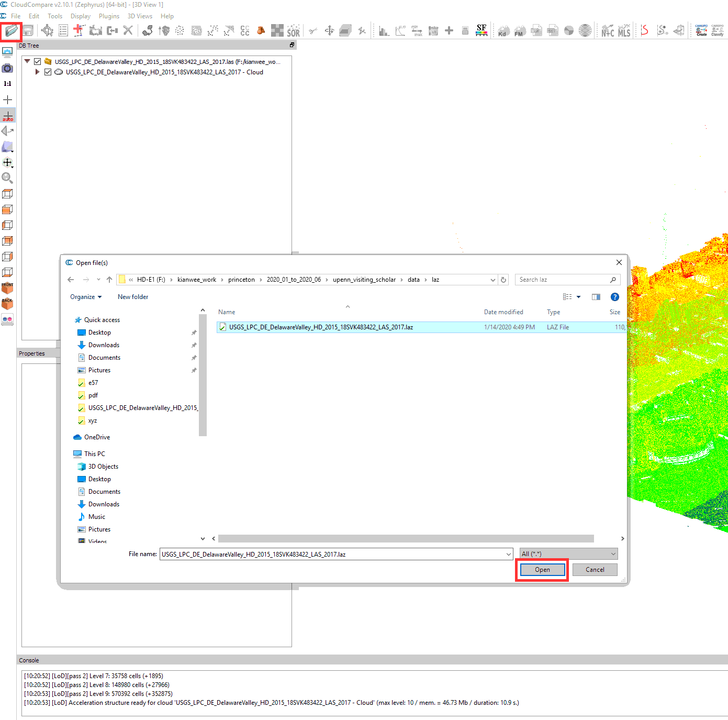The height and width of the screenshot is (720, 728).
Task: Open the Organize dropdown menu
Action: 86,297
